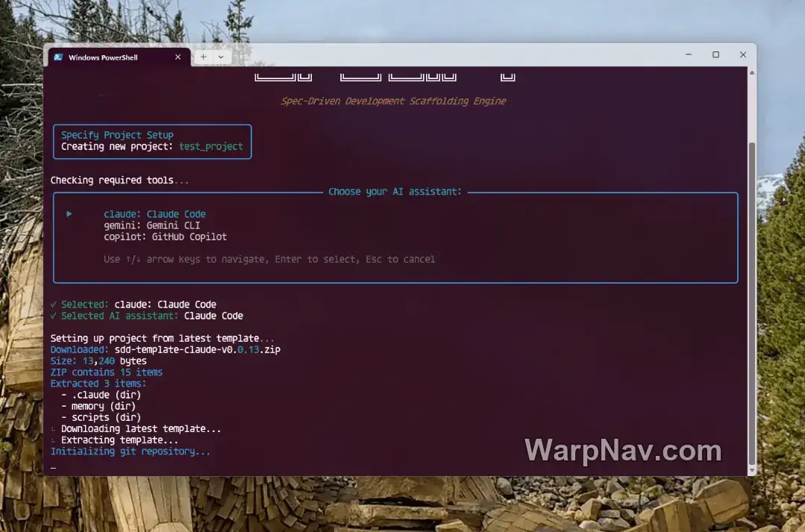Click 'Choose your AI assistant:' heading
The height and width of the screenshot is (532, 805).
point(395,192)
